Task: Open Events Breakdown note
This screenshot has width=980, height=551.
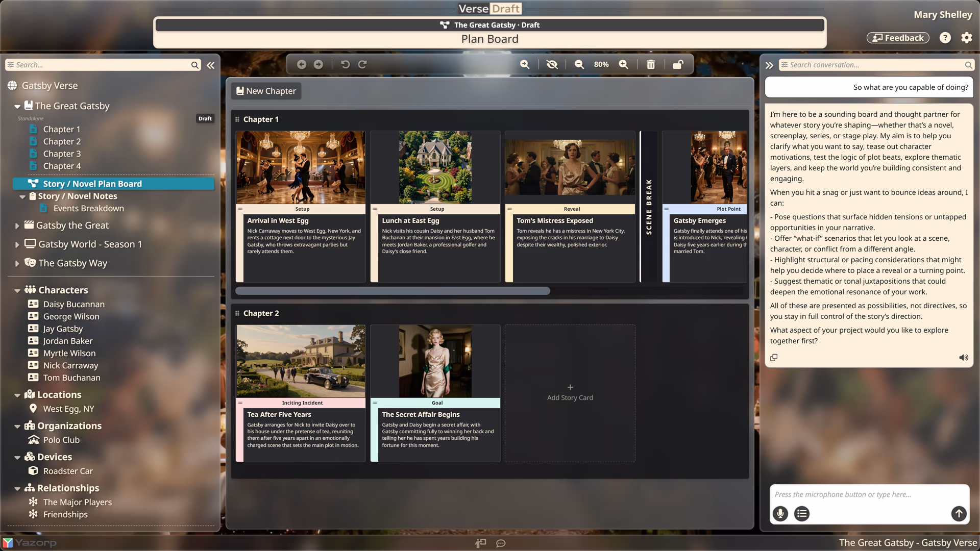Action: (x=88, y=208)
